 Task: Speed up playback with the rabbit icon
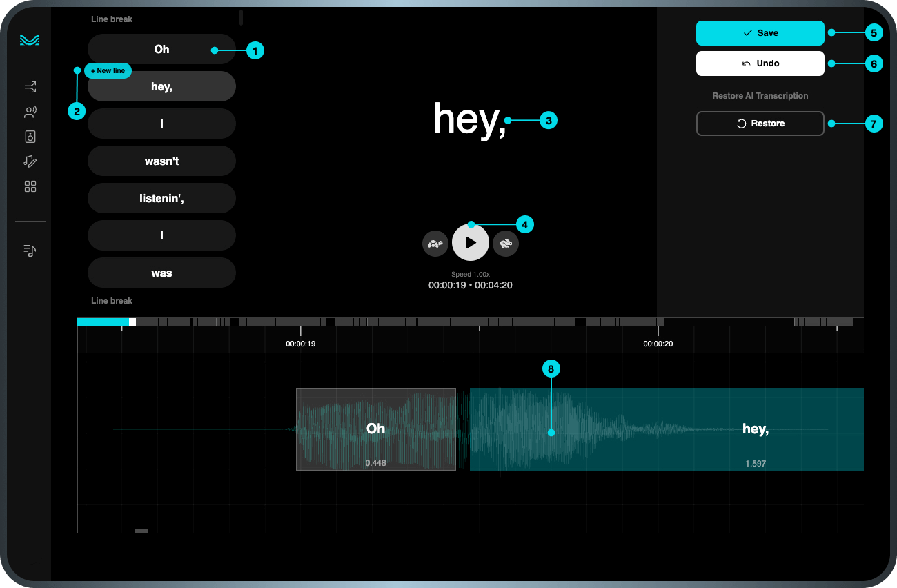506,243
